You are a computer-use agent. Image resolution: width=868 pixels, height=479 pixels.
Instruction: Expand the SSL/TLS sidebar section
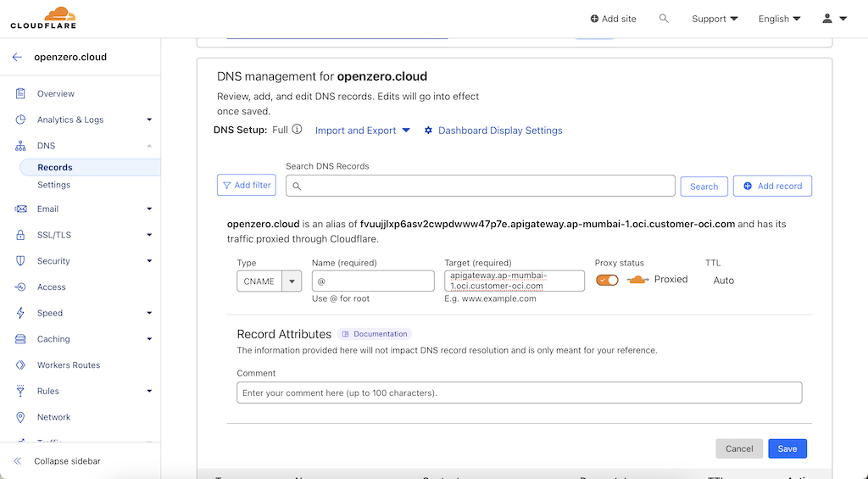(x=149, y=235)
